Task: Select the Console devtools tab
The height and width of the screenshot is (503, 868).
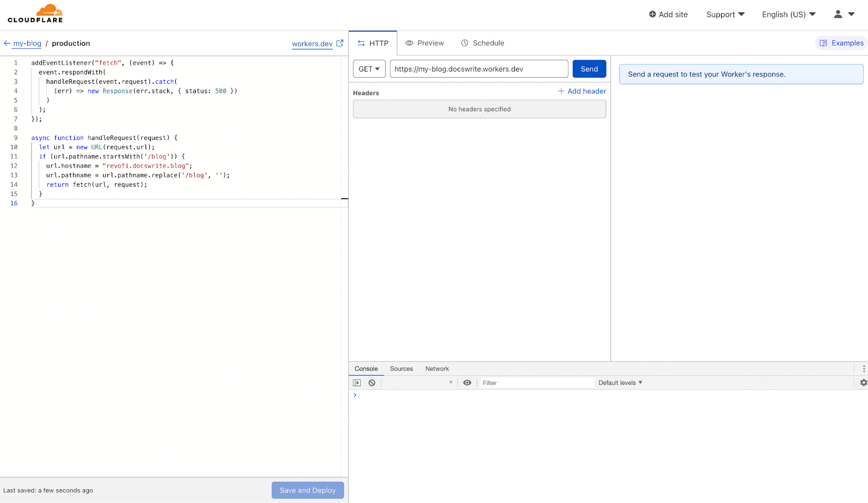Action: pyautogui.click(x=366, y=368)
